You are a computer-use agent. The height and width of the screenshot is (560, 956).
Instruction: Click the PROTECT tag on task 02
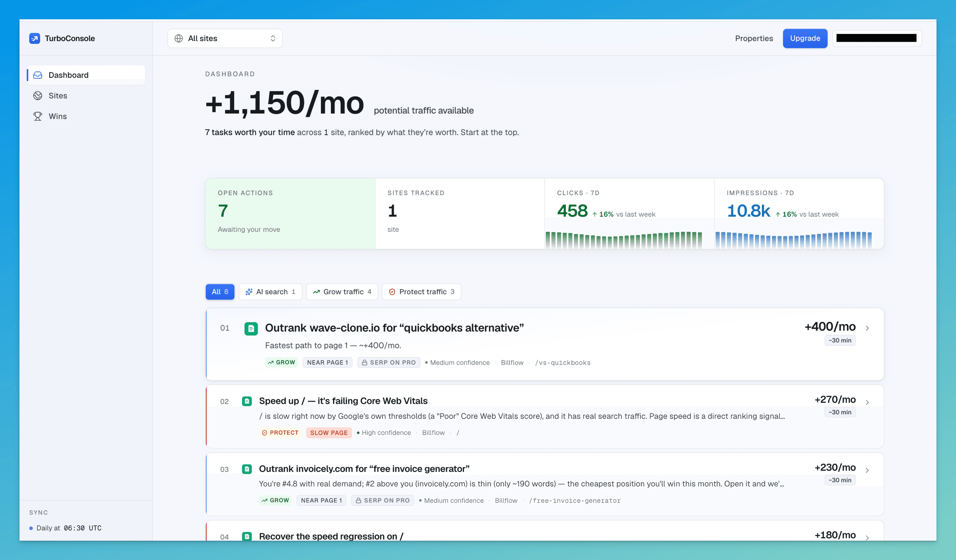click(x=280, y=433)
